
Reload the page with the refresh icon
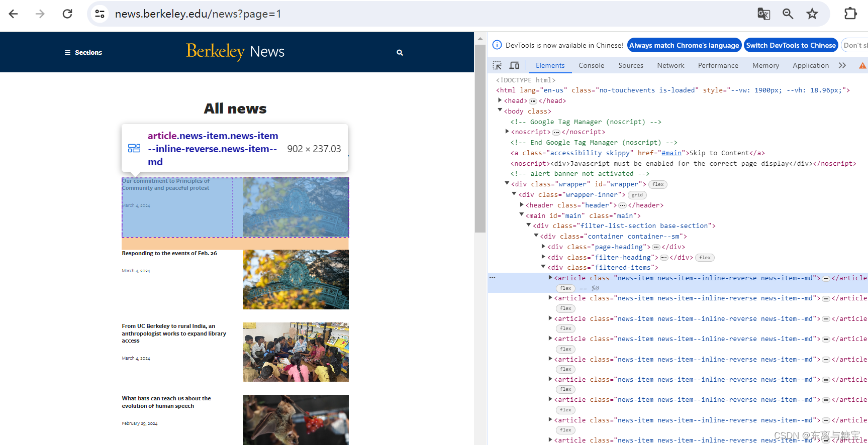[67, 14]
